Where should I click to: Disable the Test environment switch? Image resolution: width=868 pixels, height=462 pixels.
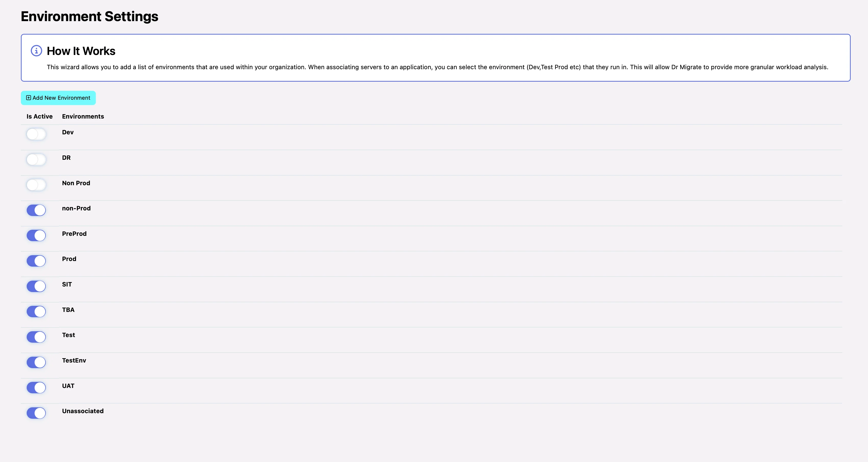click(36, 337)
